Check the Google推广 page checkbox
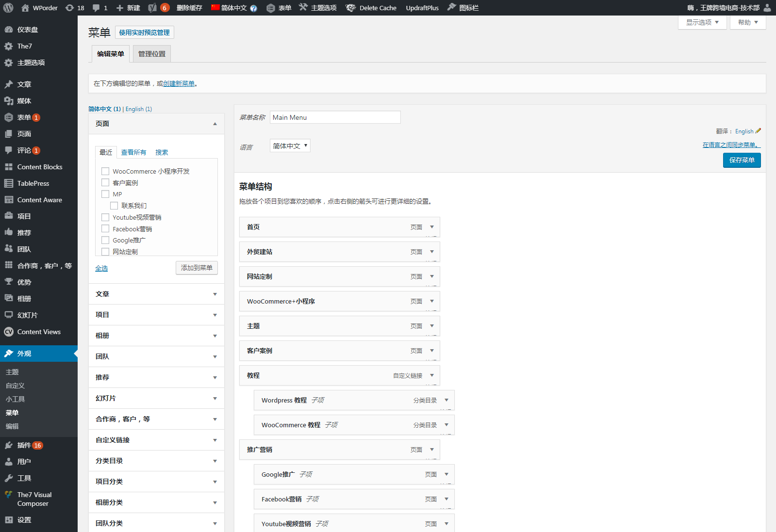 pyautogui.click(x=105, y=240)
